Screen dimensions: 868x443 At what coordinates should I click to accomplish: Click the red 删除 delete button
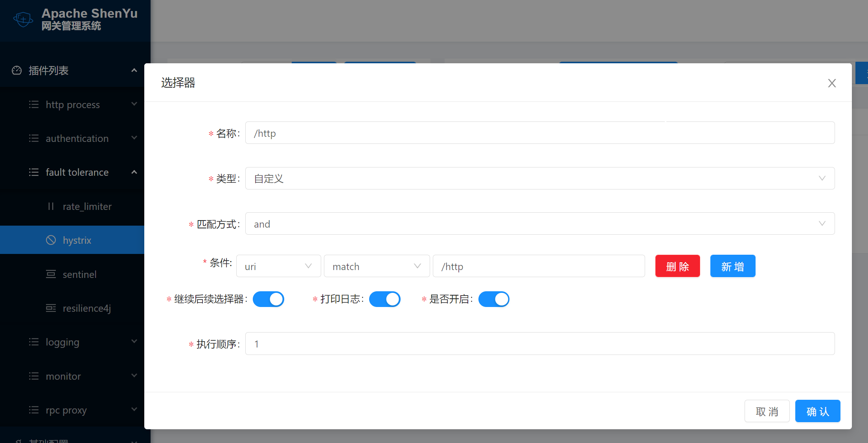pyautogui.click(x=677, y=266)
